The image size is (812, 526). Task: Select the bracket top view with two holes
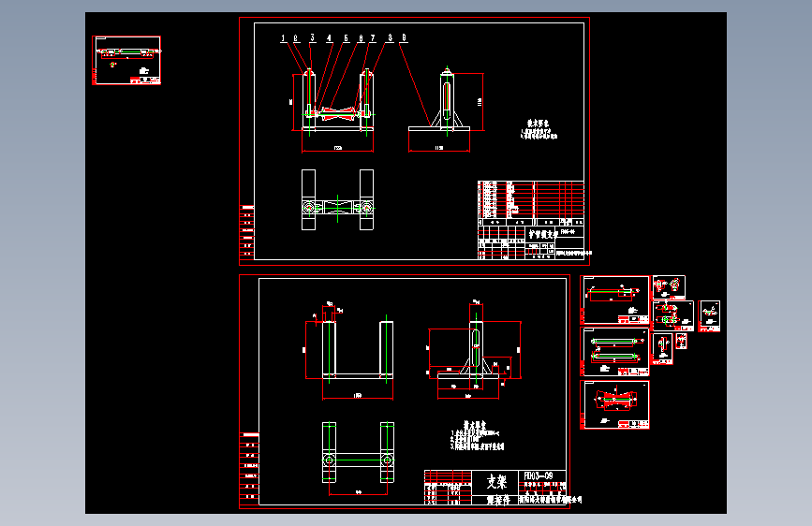click(x=359, y=452)
